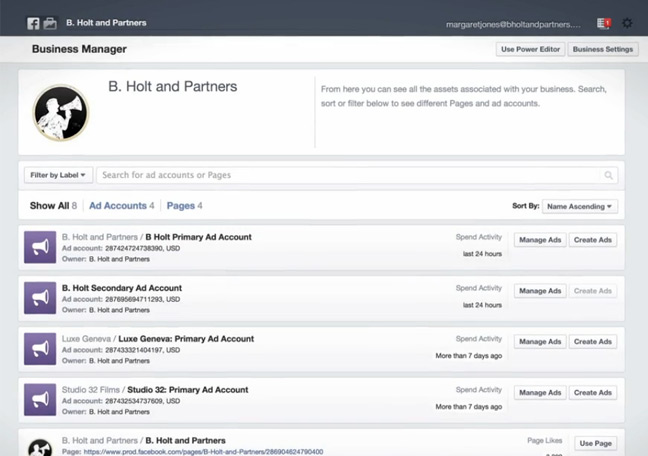Click Create Ads for B. Holt Secondary Ad Account

pyautogui.click(x=593, y=291)
